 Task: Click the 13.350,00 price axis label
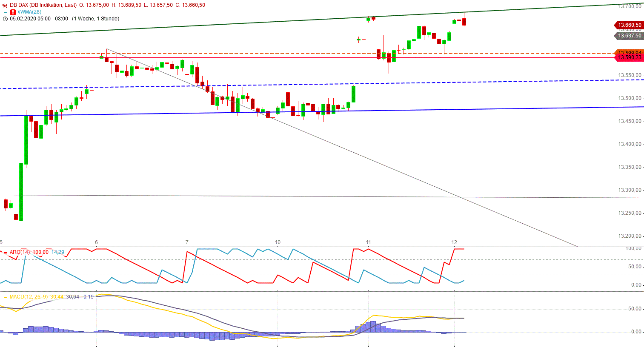click(630, 167)
